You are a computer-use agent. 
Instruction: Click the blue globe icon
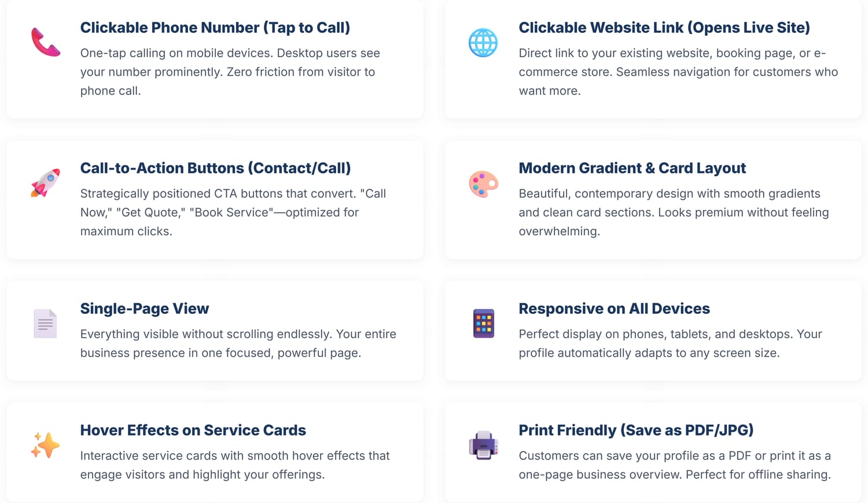483,43
